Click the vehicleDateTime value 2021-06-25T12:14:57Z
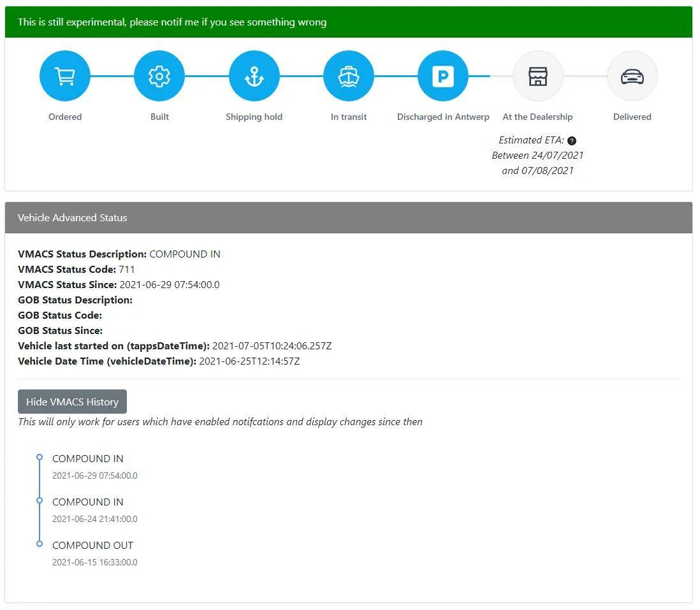The image size is (700, 610). [249, 361]
